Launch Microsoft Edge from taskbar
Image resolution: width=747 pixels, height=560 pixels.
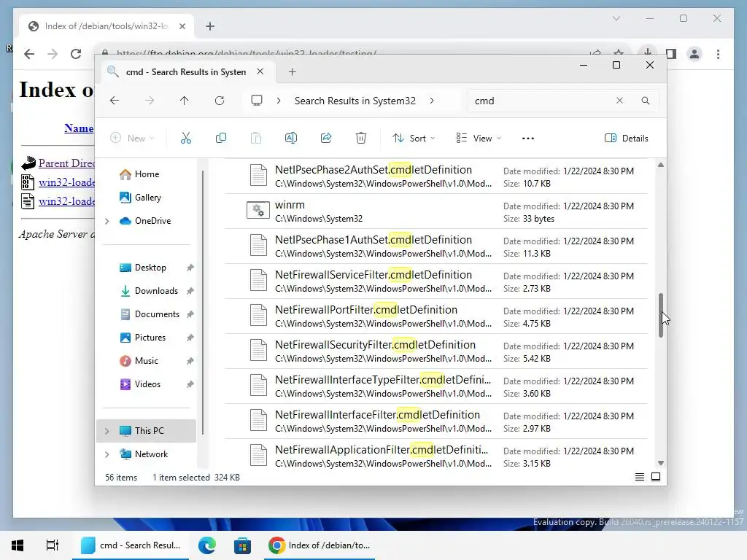click(207, 545)
